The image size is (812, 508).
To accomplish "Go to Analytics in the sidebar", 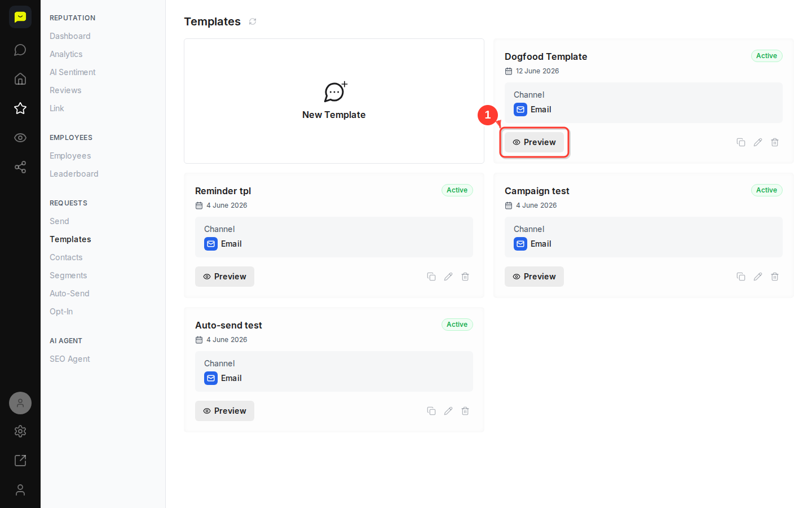I will (66, 54).
